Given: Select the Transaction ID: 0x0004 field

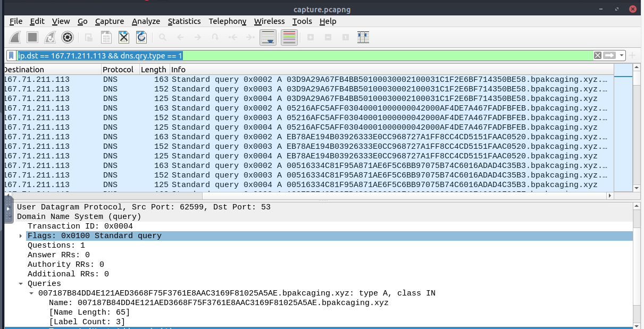Looking at the screenshot, I should pyautogui.click(x=80, y=226).
